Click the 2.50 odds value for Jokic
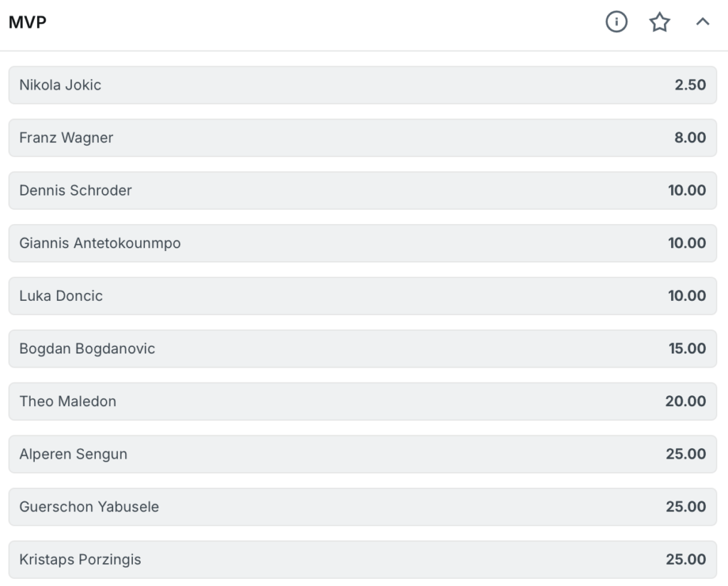Image resolution: width=728 pixels, height=586 pixels. click(690, 85)
